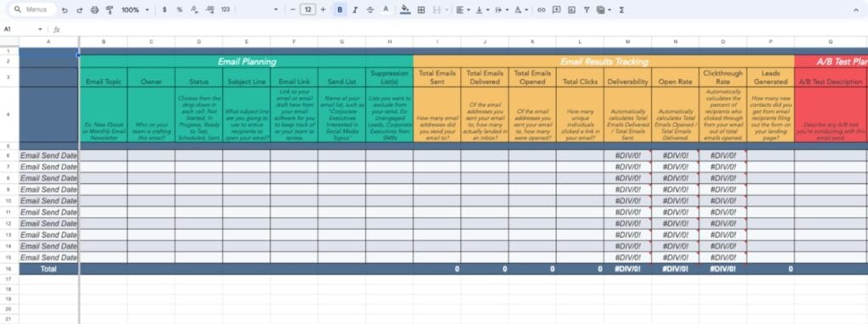Click the #DIV/0! Deliverability cell in row 16
The width and height of the screenshot is (868, 324).
[627, 269]
